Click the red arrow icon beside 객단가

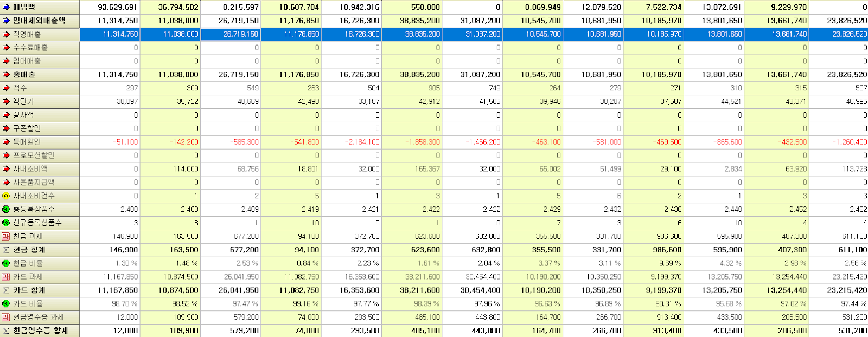tap(6, 101)
